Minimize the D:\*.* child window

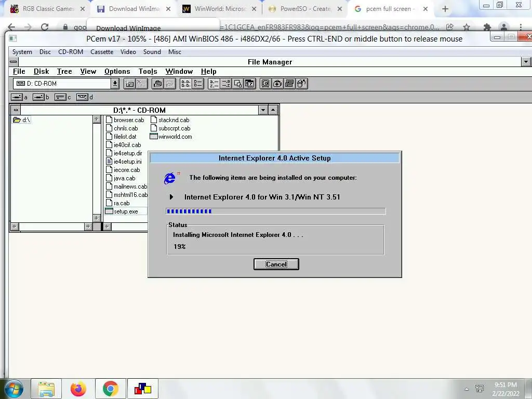click(x=263, y=110)
